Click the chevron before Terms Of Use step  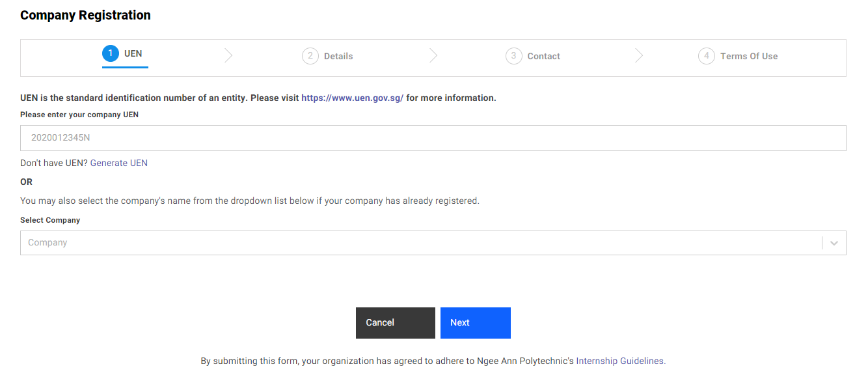click(x=639, y=56)
